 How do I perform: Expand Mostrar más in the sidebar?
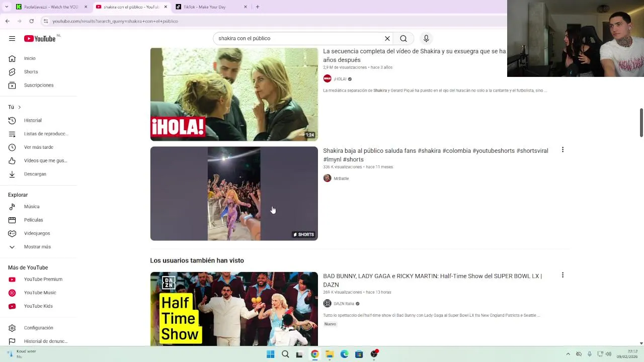(x=38, y=247)
